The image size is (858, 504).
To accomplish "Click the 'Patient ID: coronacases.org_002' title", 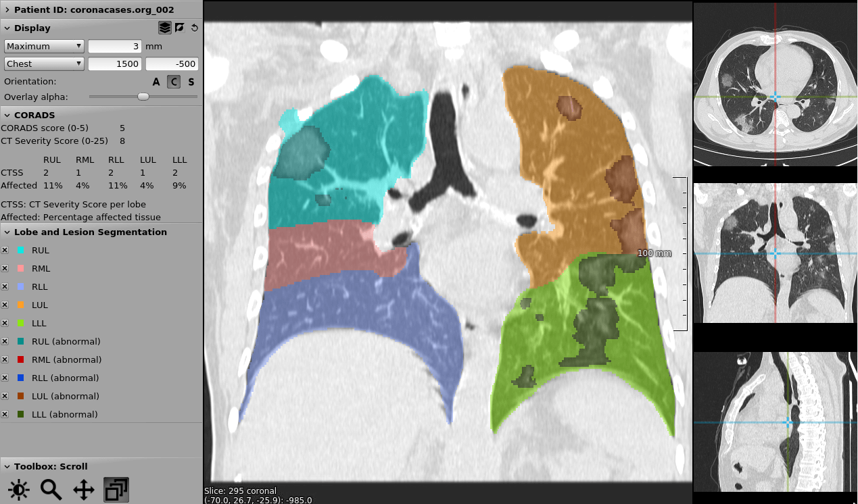I will tap(94, 10).
